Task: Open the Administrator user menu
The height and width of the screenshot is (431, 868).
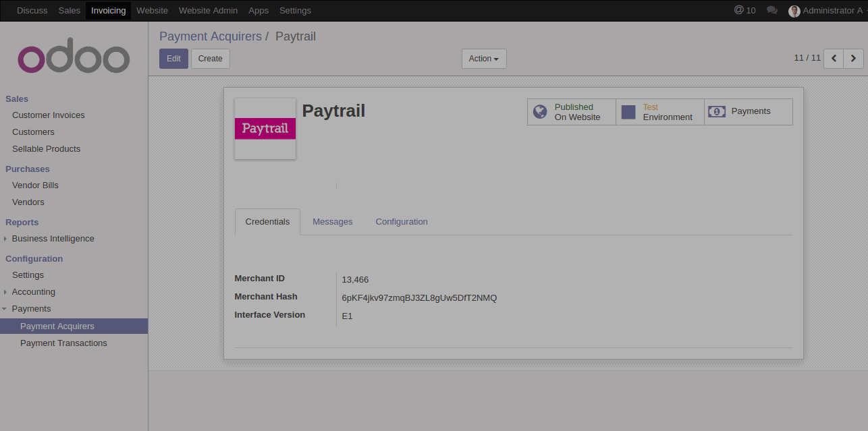Action: [825, 10]
